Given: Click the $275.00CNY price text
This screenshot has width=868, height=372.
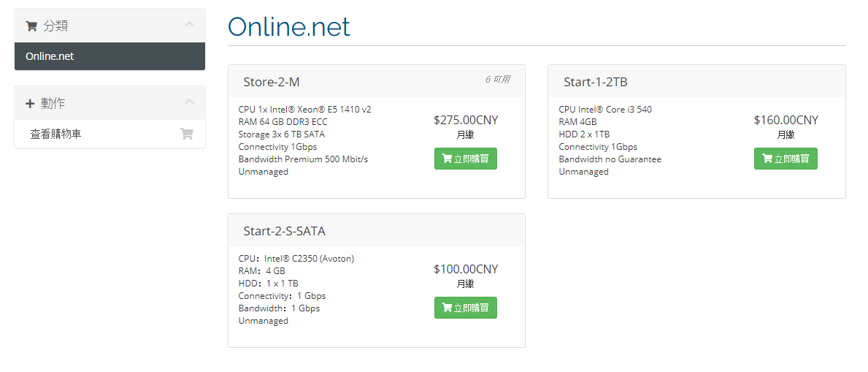Looking at the screenshot, I should (466, 121).
